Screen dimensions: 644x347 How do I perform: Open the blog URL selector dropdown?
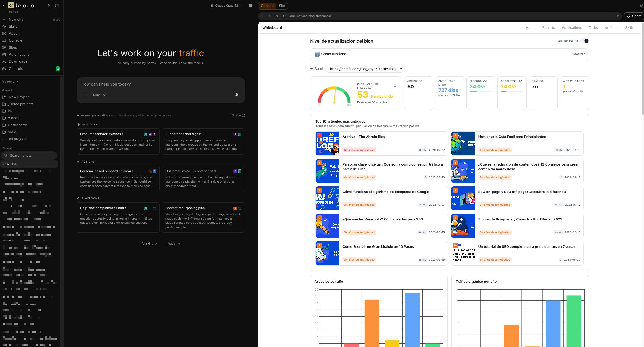coord(365,69)
